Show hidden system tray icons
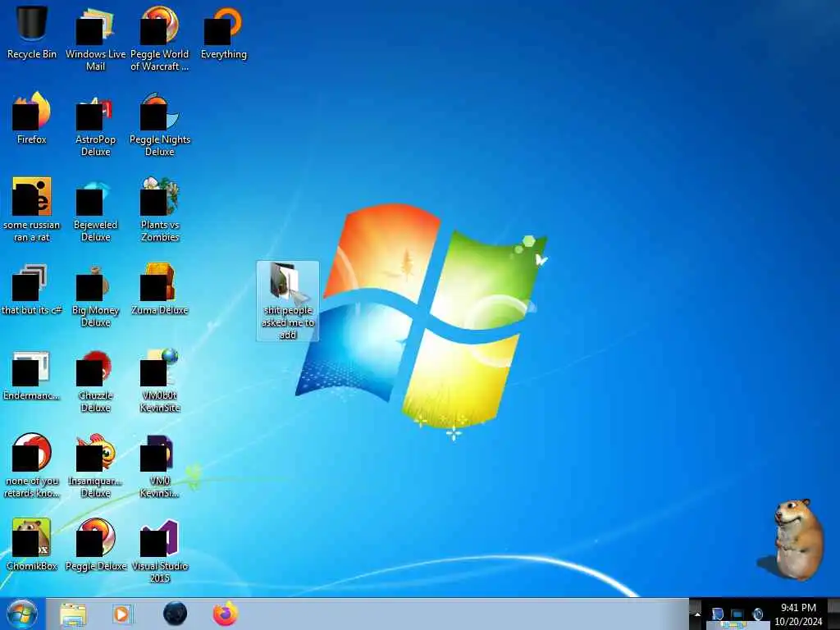840x630 pixels. [696, 614]
